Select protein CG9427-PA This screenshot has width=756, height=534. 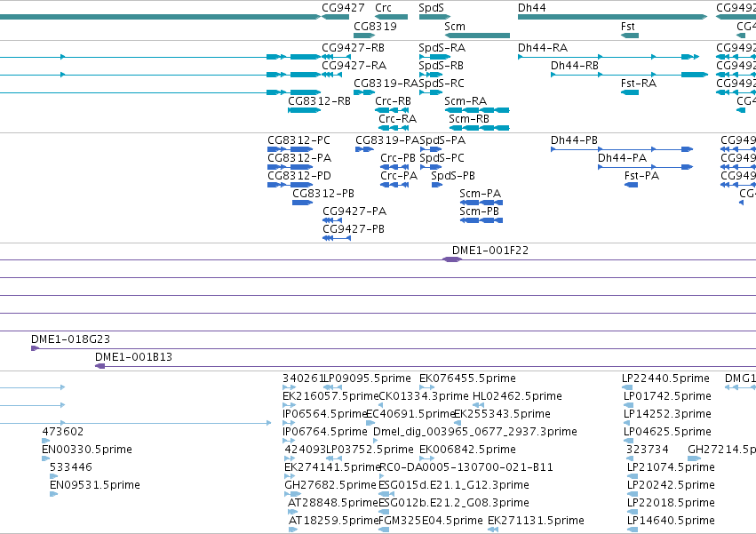point(332,220)
